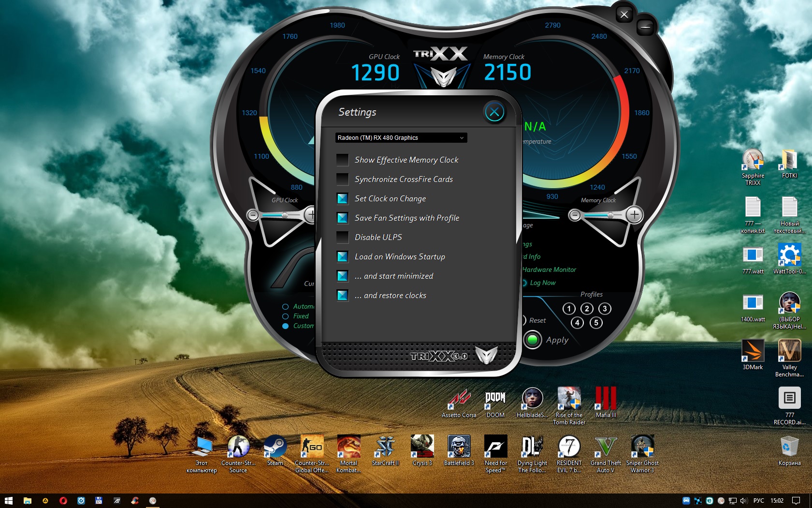Switch the РУС input language indicator

tap(759, 501)
